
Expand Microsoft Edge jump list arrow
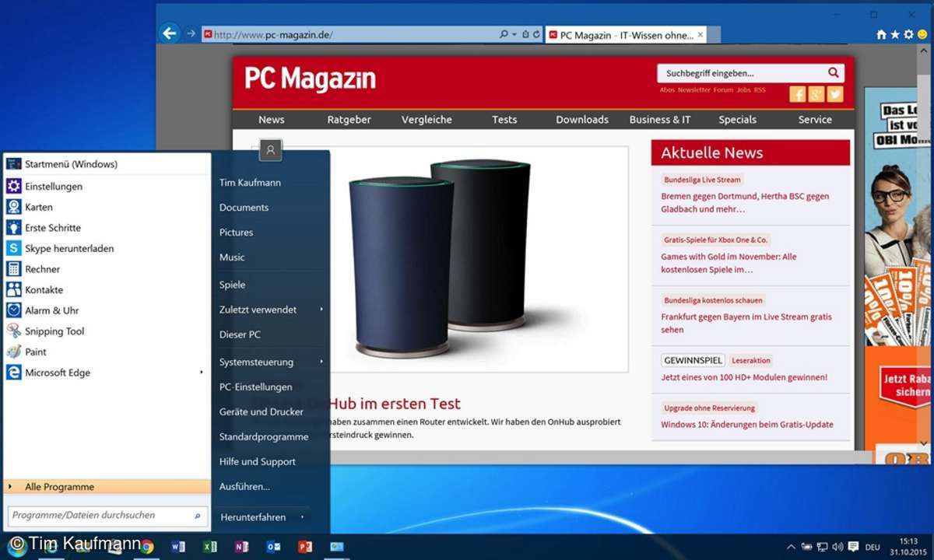[x=202, y=373]
